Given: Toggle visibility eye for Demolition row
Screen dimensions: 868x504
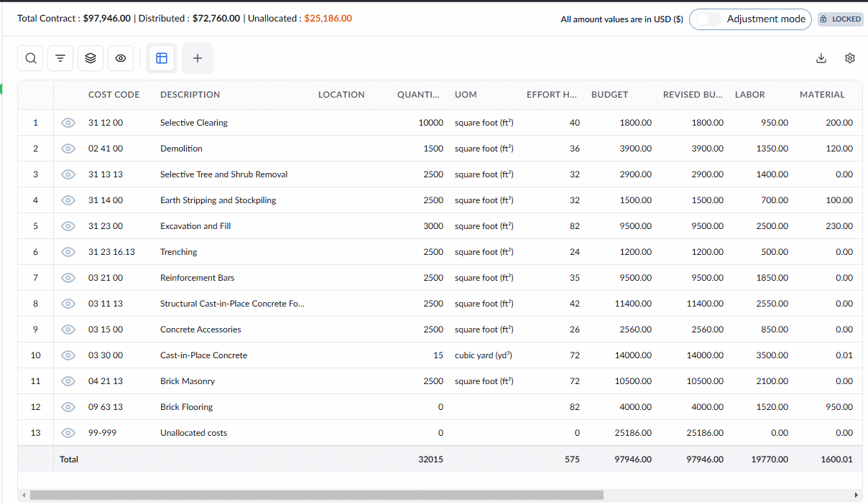Looking at the screenshot, I should [x=68, y=149].
